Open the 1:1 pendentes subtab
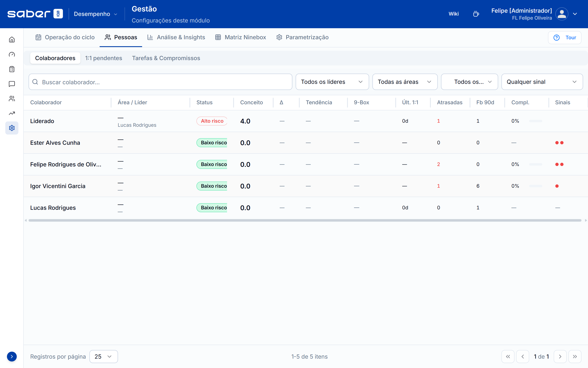 tap(104, 58)
